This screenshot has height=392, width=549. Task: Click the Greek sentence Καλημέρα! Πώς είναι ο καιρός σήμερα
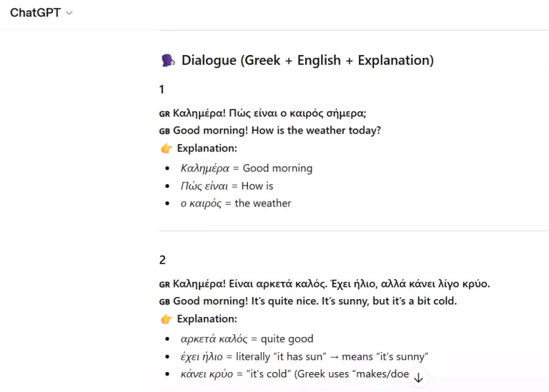(x=269, y=114)
